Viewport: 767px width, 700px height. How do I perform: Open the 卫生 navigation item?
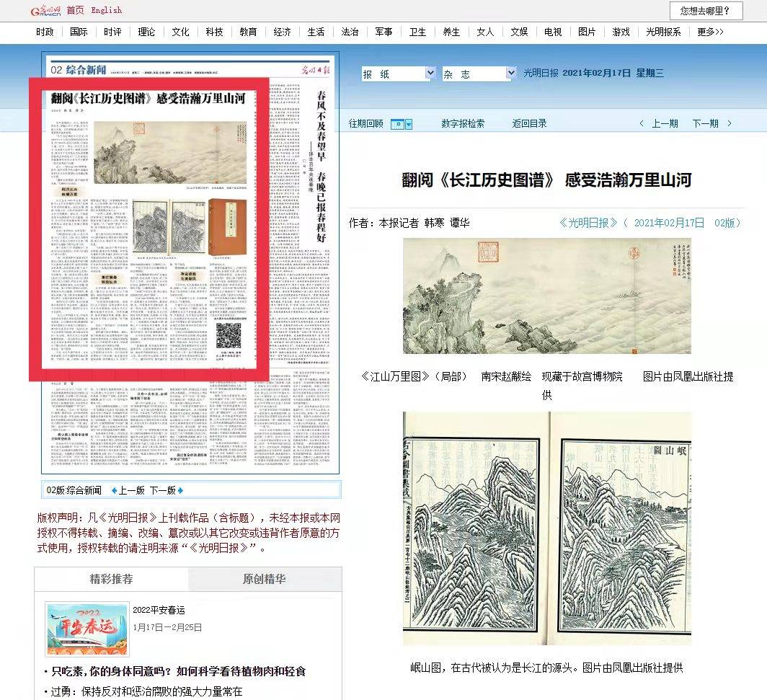point(418,32)
